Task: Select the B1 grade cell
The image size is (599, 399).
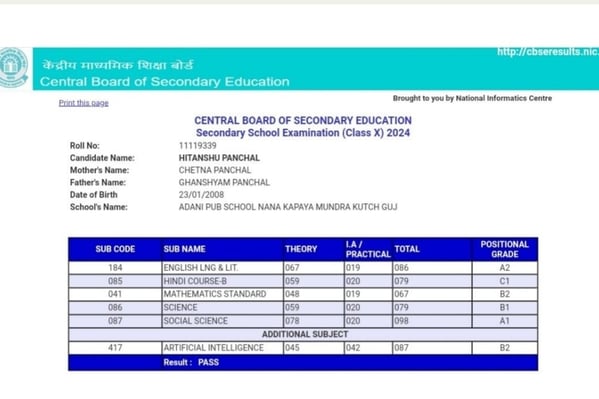Action: [x=505, y=307]
